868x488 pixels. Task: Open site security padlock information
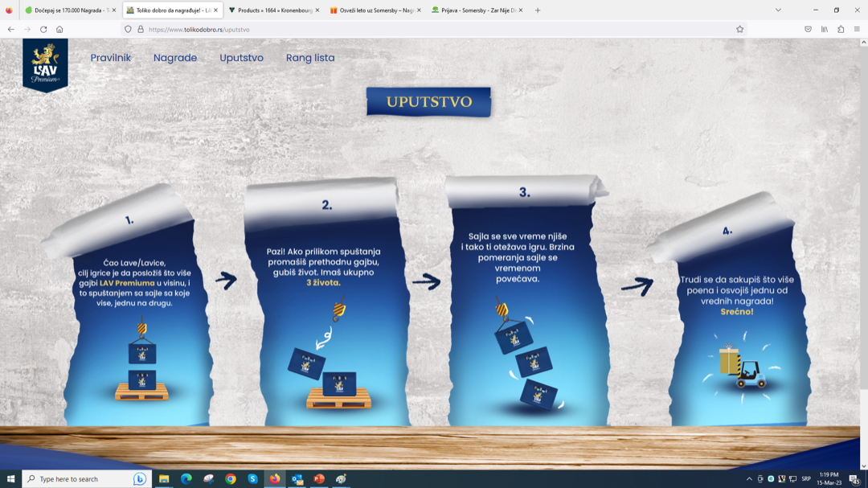pyautogui.click(x=140, y=29)
